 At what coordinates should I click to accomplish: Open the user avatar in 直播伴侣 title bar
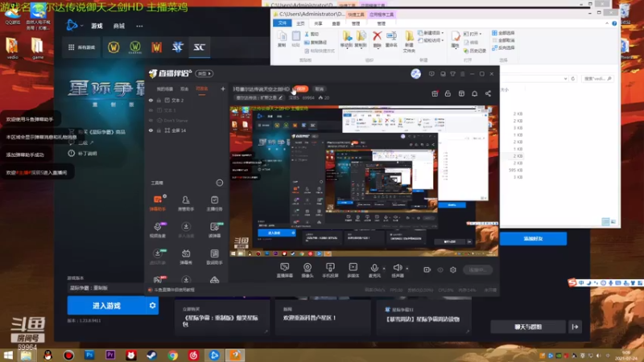[415, 74]
